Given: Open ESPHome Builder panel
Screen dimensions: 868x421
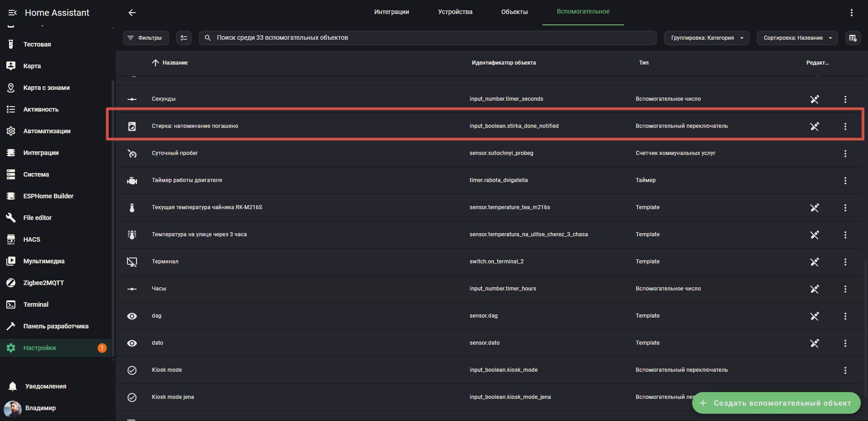Looking at the screenshot, I should point(48,196).
